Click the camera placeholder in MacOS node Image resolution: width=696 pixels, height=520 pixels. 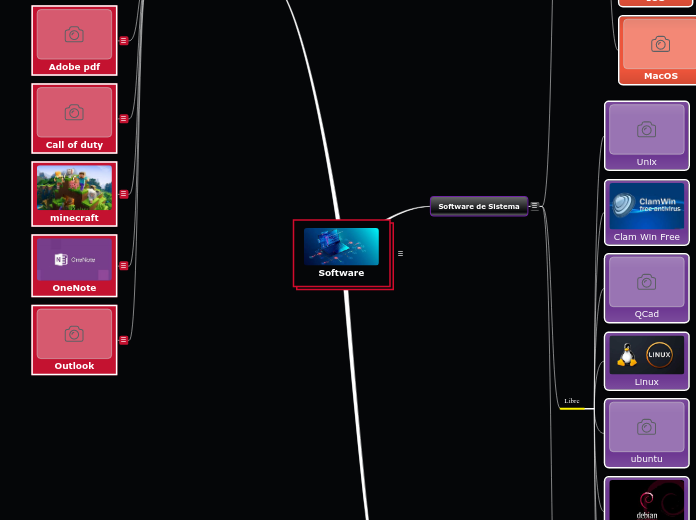pyautogui.click(x=660, y=44)
